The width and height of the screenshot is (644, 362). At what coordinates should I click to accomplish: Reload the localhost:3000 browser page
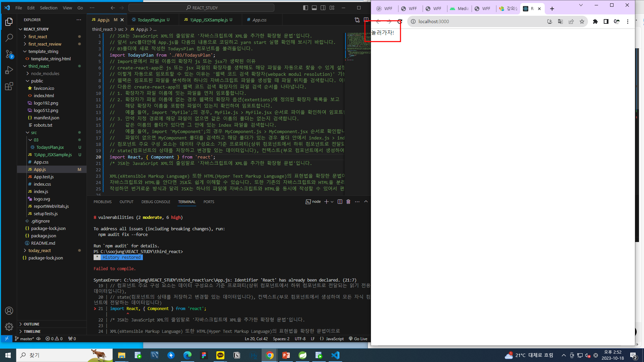click(400, 21)
